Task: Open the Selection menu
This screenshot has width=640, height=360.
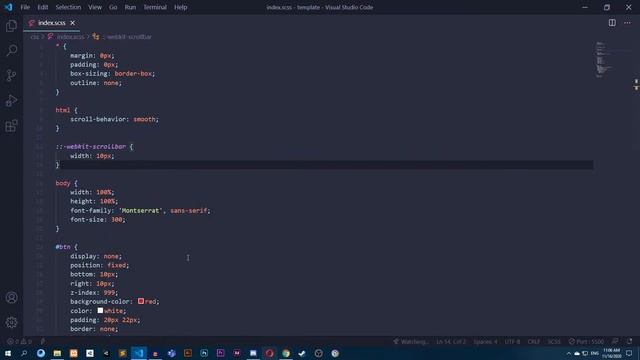Action: click(x=68, y=7)
